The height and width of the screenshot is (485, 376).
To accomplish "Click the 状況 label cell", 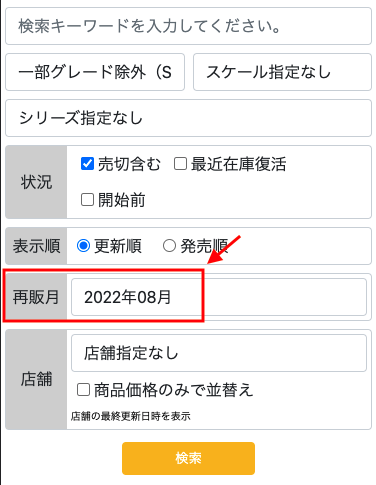I will (36, 182).
